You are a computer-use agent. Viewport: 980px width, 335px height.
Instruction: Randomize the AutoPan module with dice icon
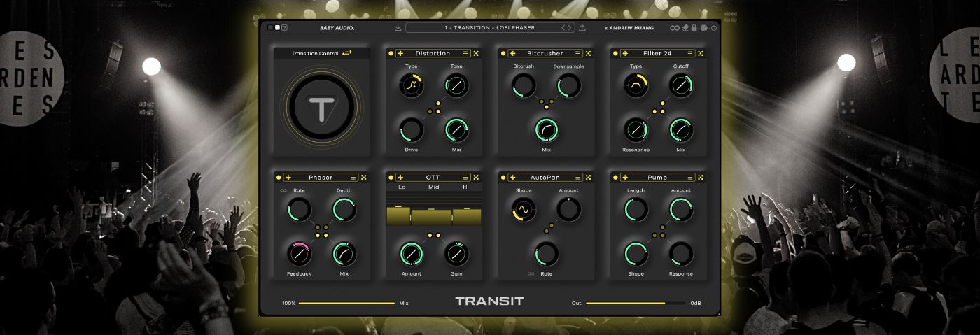pos(588,178)
